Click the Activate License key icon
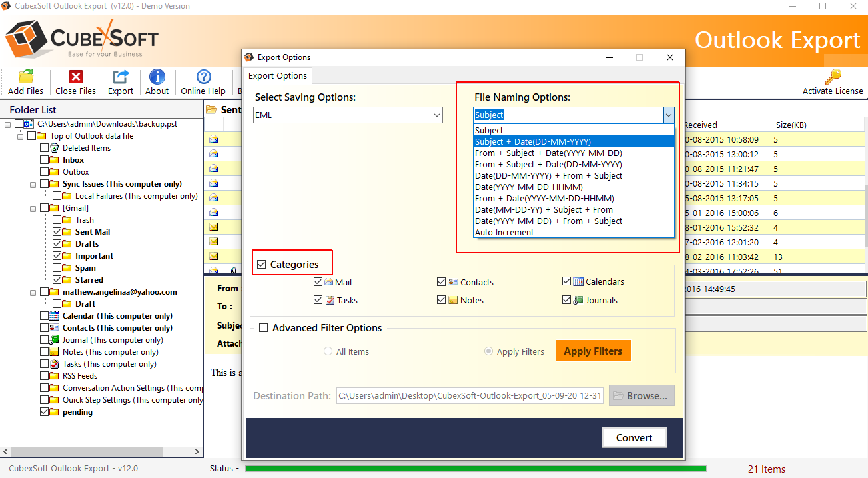868x478 pixels. click(x=833, y=77)
